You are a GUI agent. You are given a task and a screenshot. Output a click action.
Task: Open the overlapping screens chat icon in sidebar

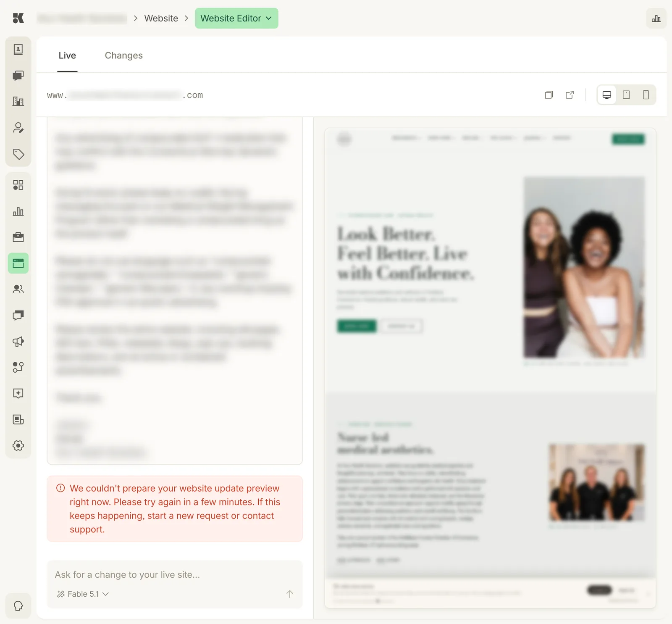[18, 315]
